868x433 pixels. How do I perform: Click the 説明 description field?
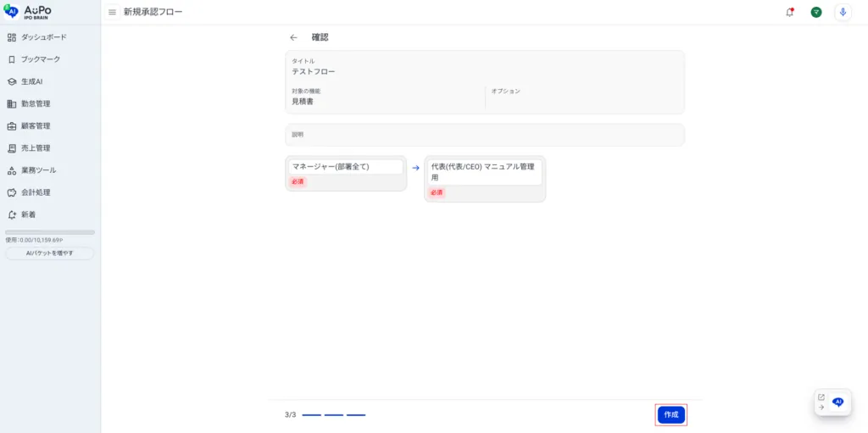click(485, 135)
